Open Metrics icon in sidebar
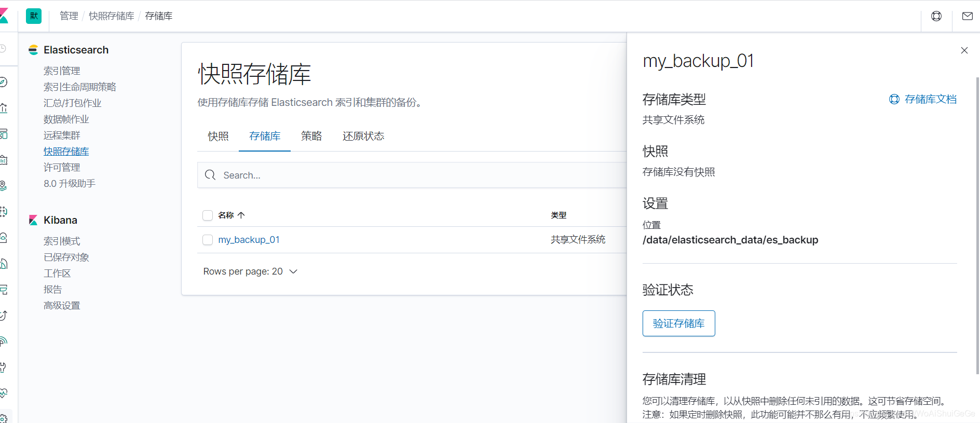The image size is (980, 423). tap(3, 238)
